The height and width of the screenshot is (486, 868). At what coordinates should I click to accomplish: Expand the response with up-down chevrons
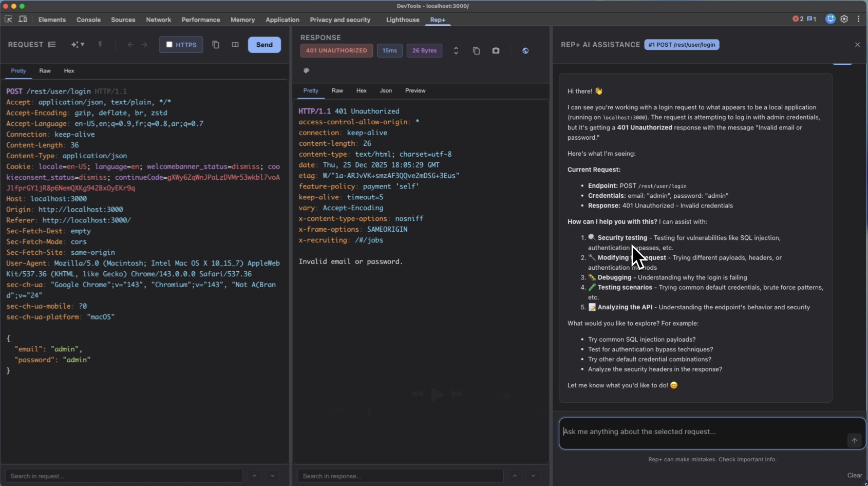click(x=456, y=51)
